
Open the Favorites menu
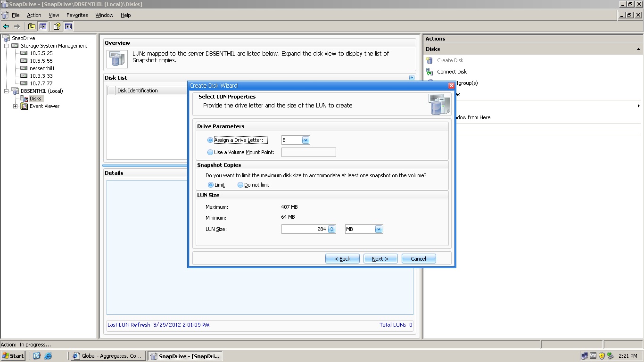click(77, 15)
